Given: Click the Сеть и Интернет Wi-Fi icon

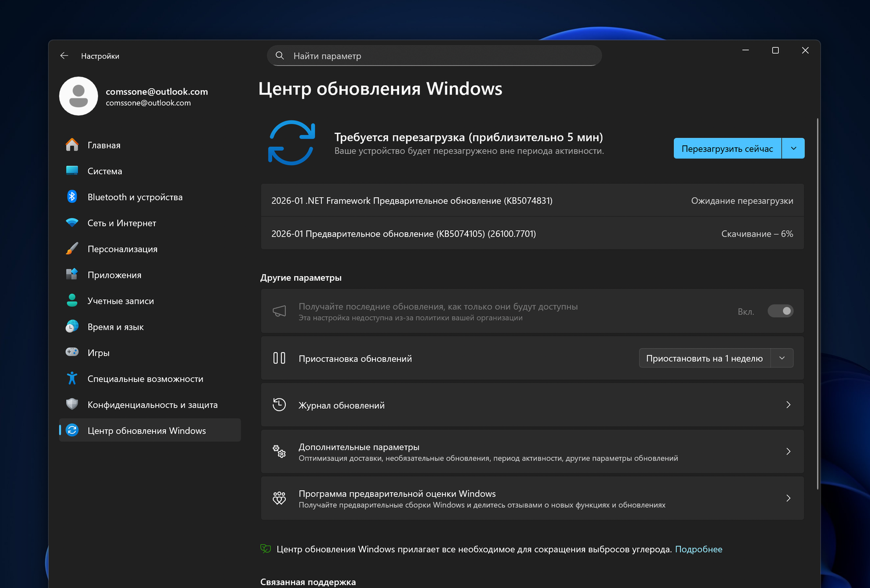Looking at the screenshot, I should (x=72, y=223).
